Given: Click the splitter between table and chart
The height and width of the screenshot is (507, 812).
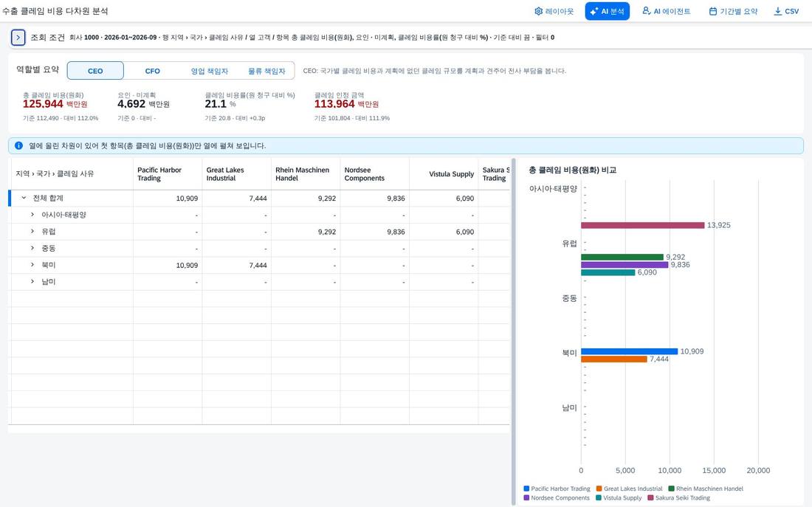Looking at the screenshot, I should 513,331.
